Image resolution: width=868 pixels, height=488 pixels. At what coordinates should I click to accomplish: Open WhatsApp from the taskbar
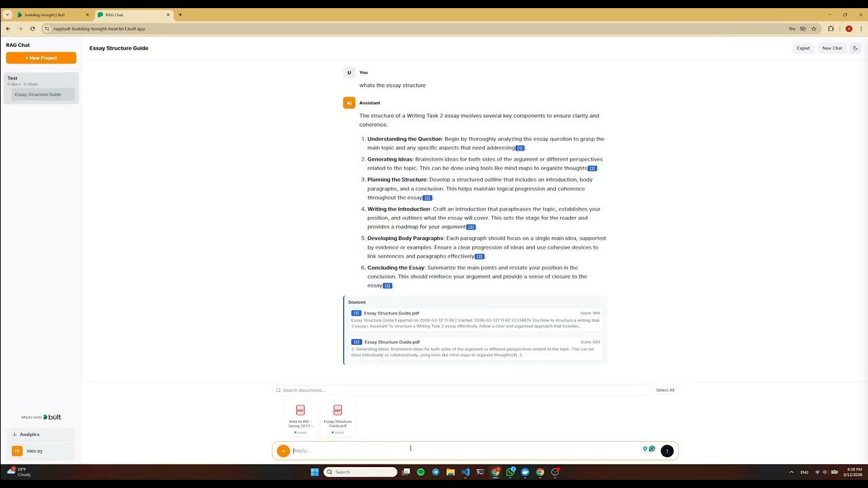click(x=510, y=472)
